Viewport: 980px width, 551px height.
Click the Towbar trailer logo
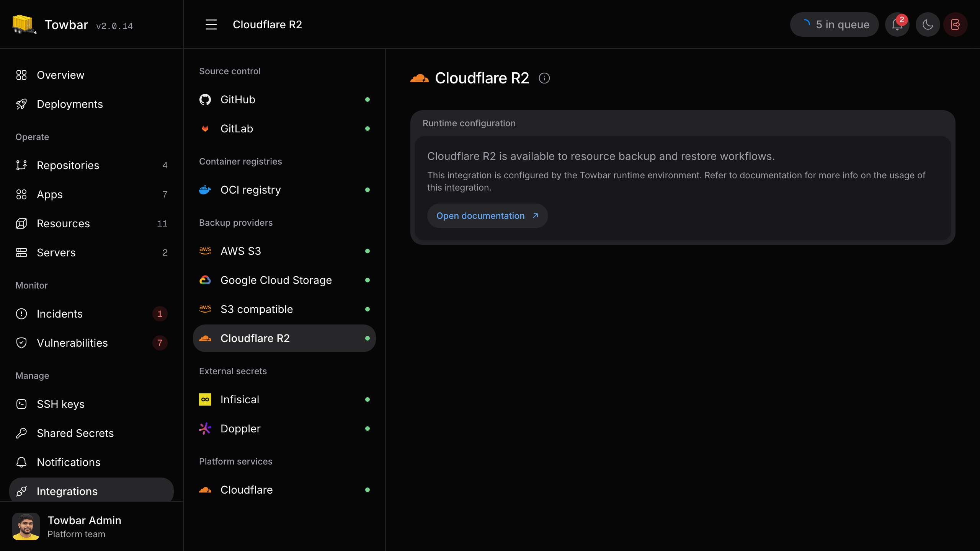[24, 24]
